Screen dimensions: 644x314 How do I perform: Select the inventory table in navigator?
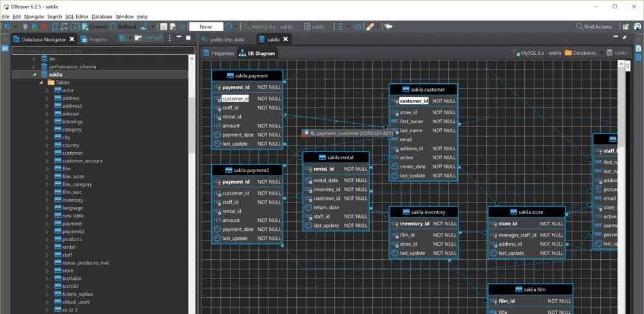[x=72, y=200]
